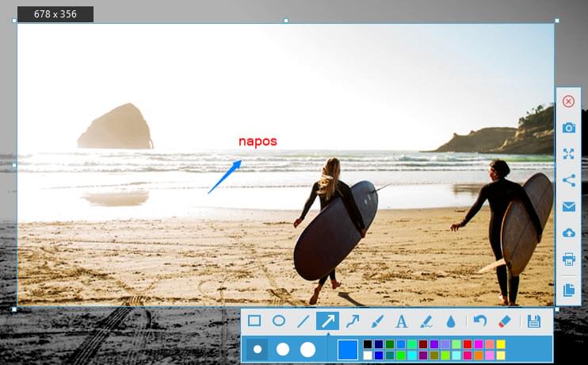Screen dimensions: 588x365
Task: Select the Rectangle drawing tool
Action: (x=254, y=321)
